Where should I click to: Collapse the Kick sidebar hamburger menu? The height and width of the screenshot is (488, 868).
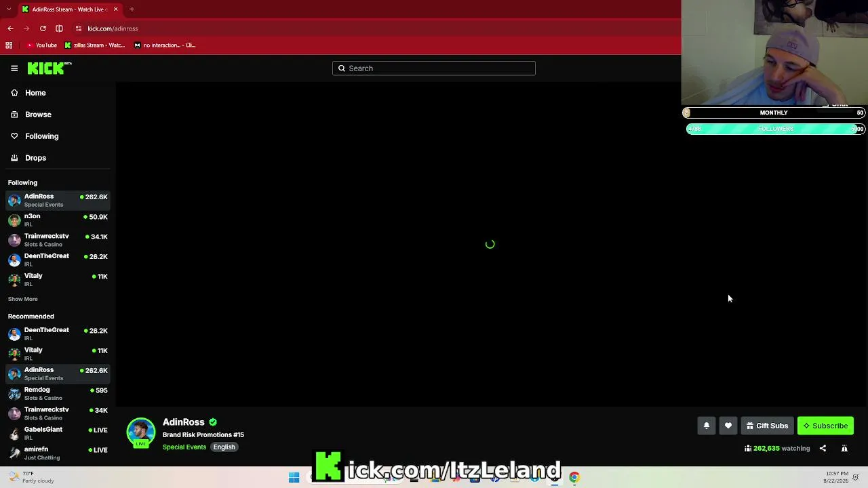pyautogui.click(x=14, y=68)
